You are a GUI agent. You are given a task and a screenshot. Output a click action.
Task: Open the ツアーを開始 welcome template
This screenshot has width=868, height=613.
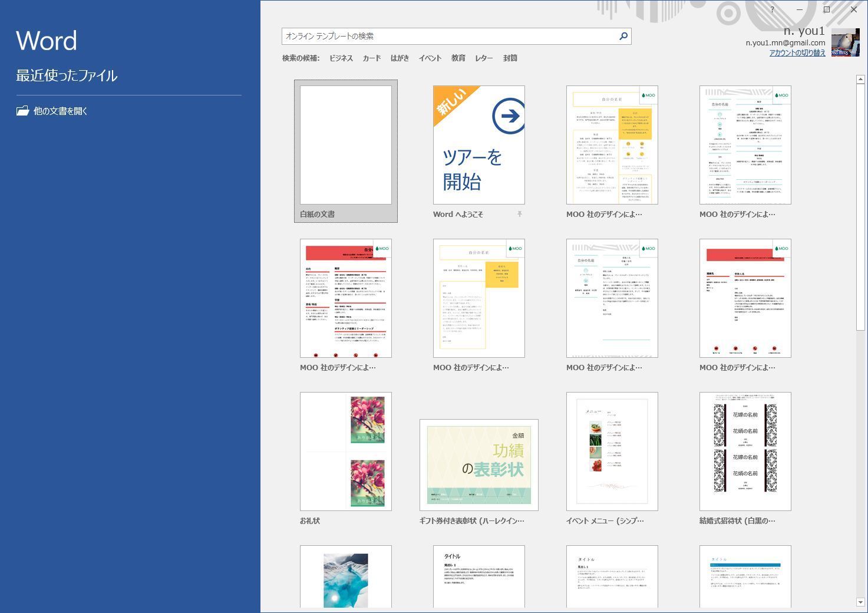[x=479, y=145]
